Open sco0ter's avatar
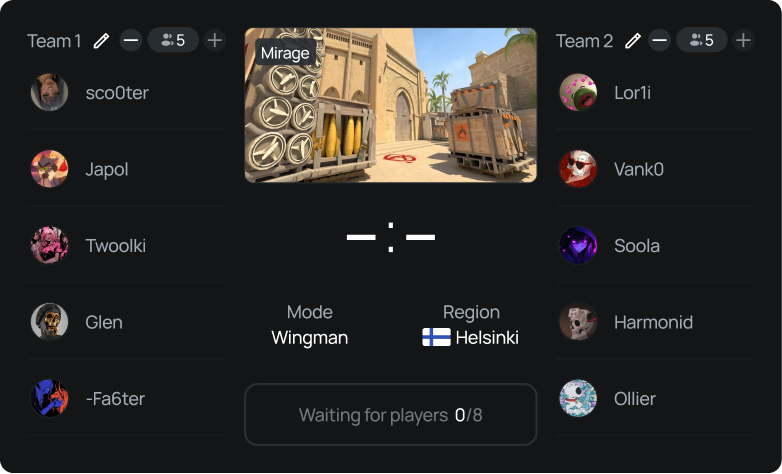This screenshot has height=474, width=782. click(x=49, y=92)
